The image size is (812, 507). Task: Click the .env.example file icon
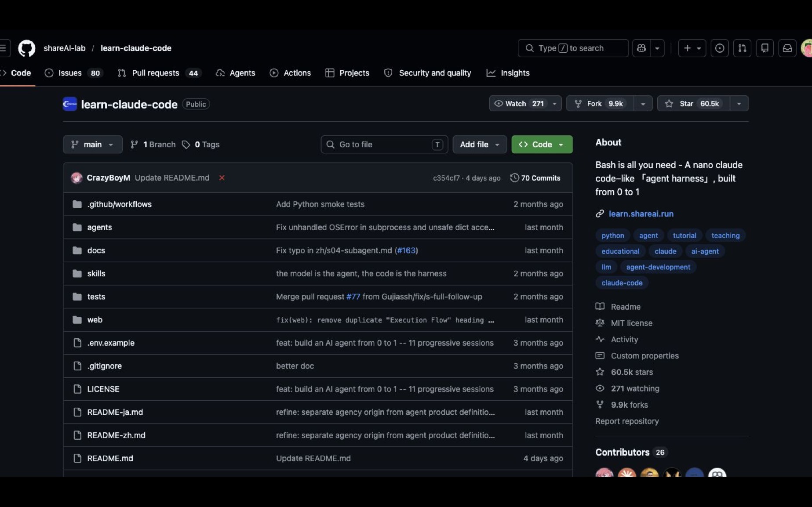pyautogui.click(x=77, y=343)
